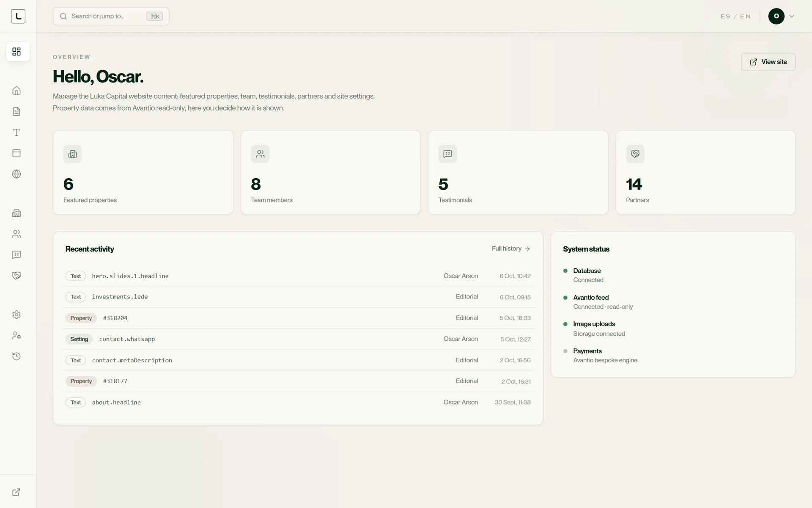Viewport: 812px width, 508px height.
Task: Expand the account menu chevron
Action: (792, 16)
